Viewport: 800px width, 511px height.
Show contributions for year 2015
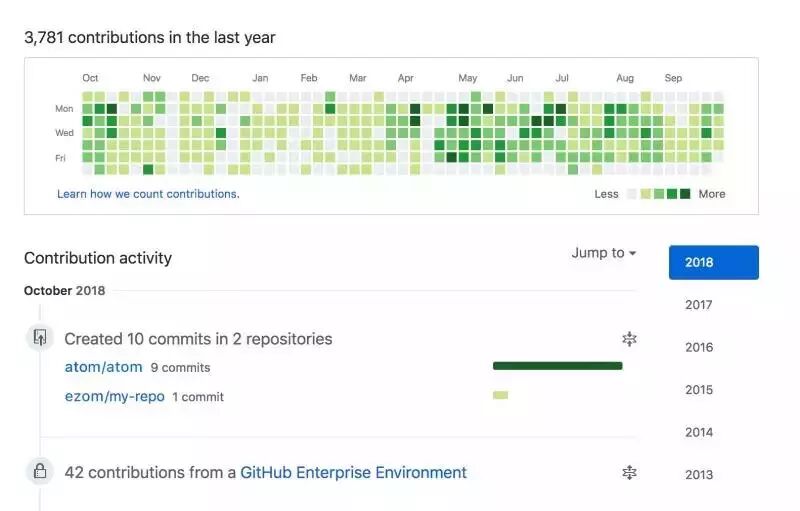[x=699, y=390]
